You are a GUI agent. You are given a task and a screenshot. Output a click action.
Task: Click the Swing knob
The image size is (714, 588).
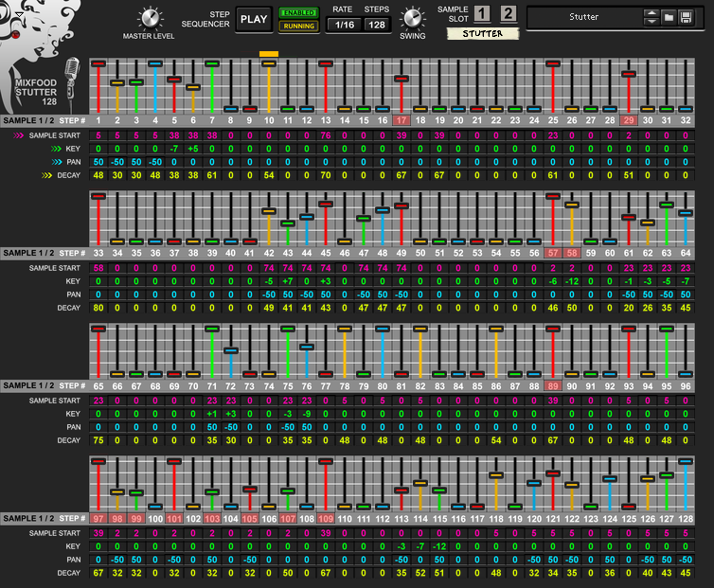pos(413,18)
